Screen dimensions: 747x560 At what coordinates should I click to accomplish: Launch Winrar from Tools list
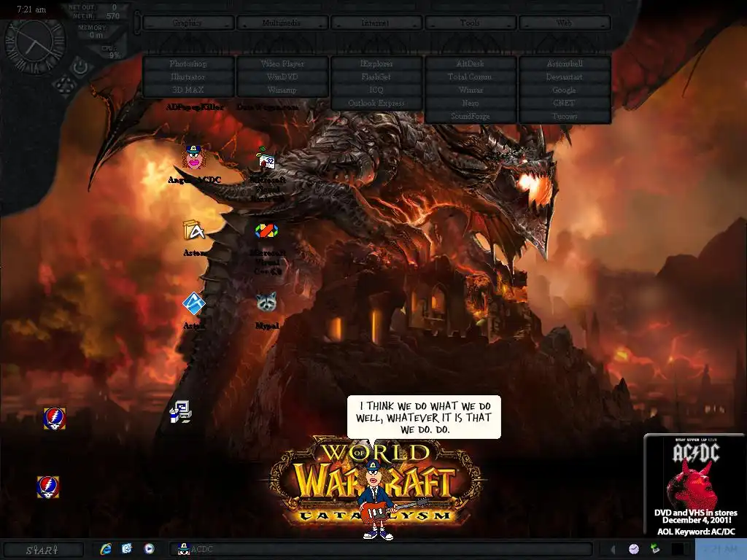point(471,90)
